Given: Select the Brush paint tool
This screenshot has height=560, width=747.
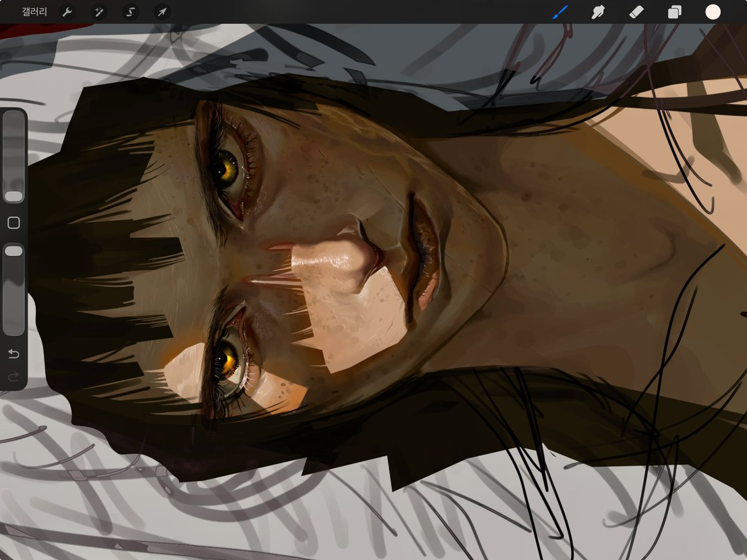Looking at the screenshot, I should pyautogui.click(x=560, y=12).
